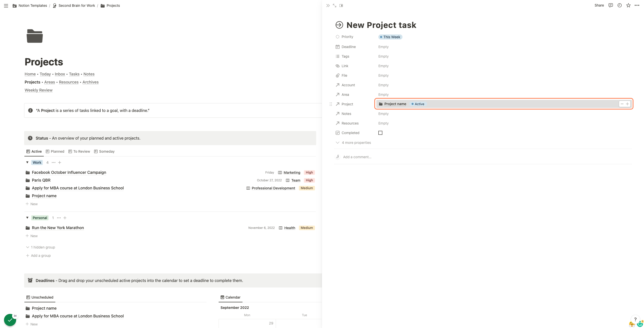Viewport: 644px width, 328px height.
Task: Switch to the To Review tab
Action: tap(79, 151)
